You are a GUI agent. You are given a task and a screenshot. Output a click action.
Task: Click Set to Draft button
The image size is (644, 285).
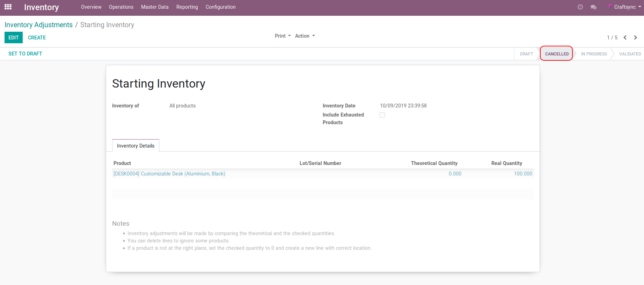click(25, 54)
